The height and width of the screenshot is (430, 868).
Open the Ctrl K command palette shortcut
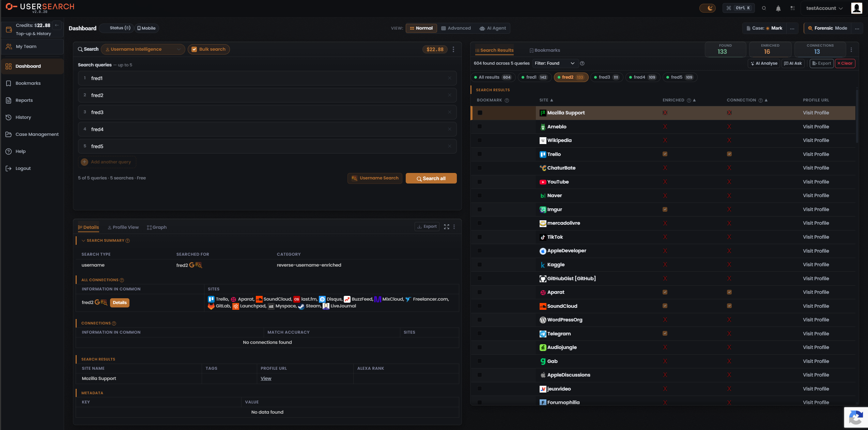(739, 8)
